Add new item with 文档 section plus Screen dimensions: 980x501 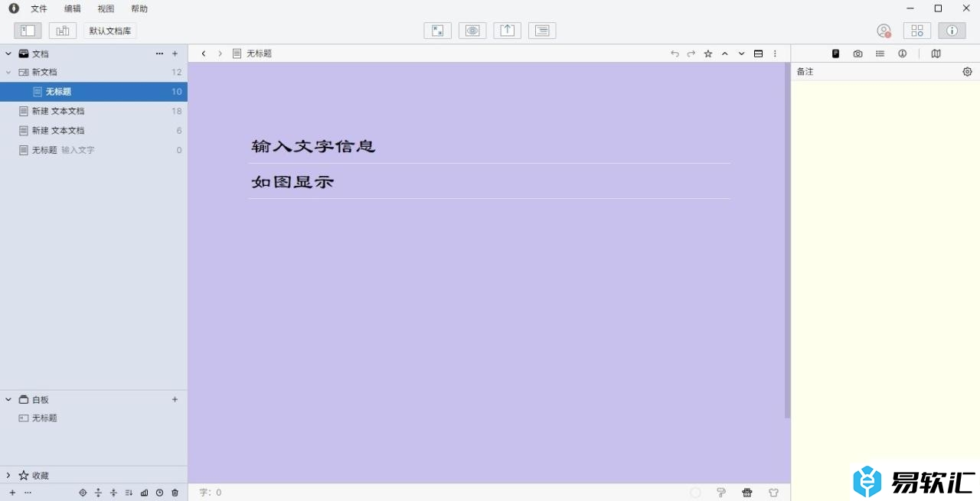175,54
